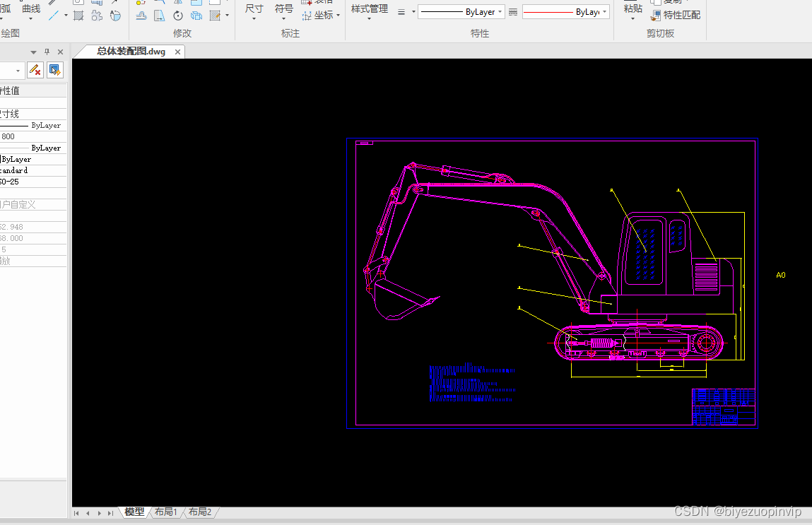Click the 户自定义 property row
This screenshot has width=812, height=525.
33,204
